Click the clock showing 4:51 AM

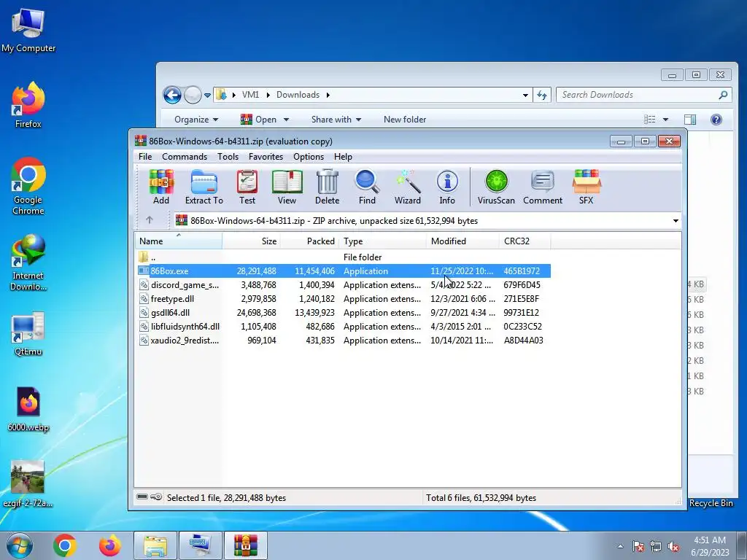pos(710,540)
